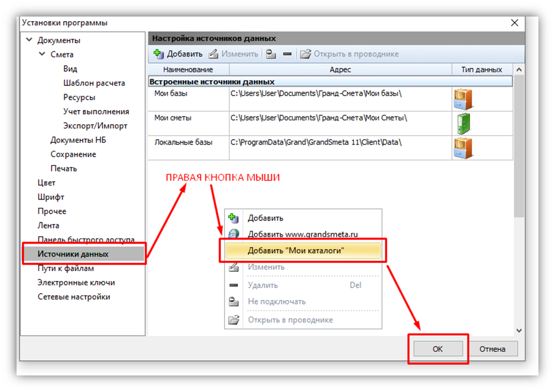
Task: Select Источники данных in the tree
Action: click(84, 254)
